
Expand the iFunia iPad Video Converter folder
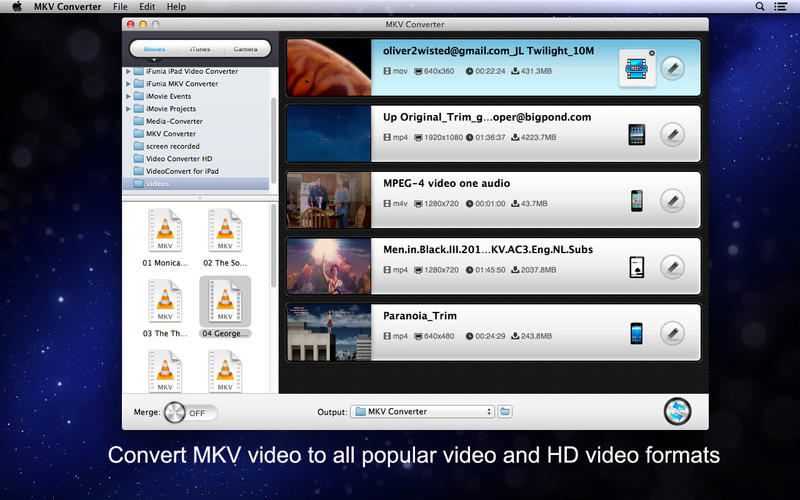point(129,71)
